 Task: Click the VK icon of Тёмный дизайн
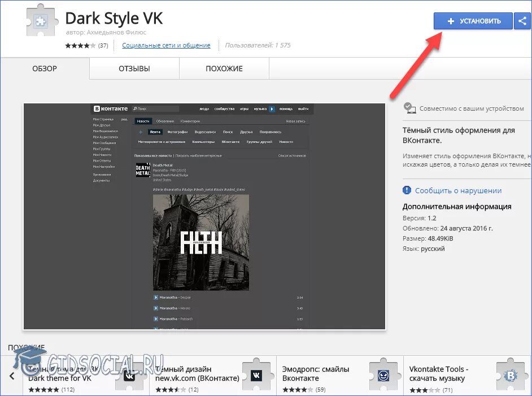256,375
